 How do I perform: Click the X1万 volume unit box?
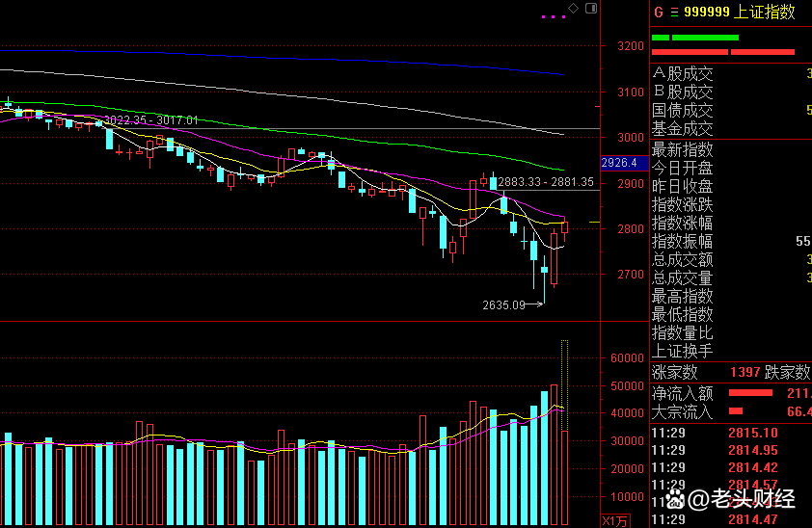[x=614, y=520]
